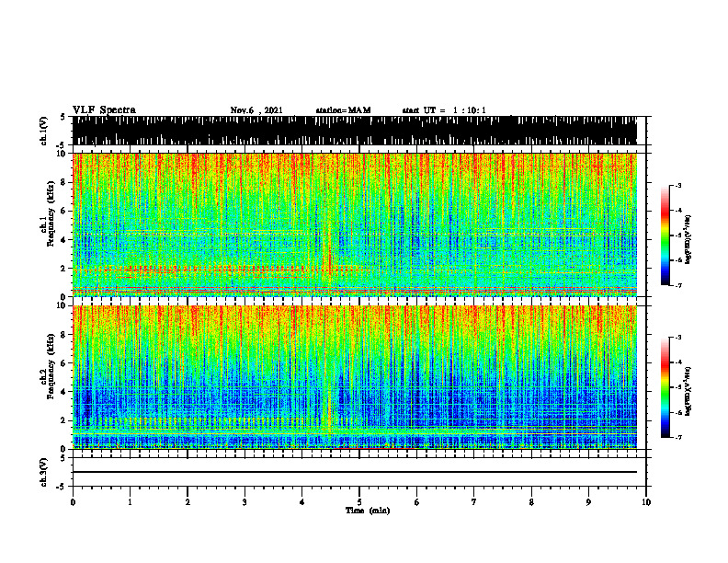
Task: Click time axis tick label "9"
Action: coord(588,502)
